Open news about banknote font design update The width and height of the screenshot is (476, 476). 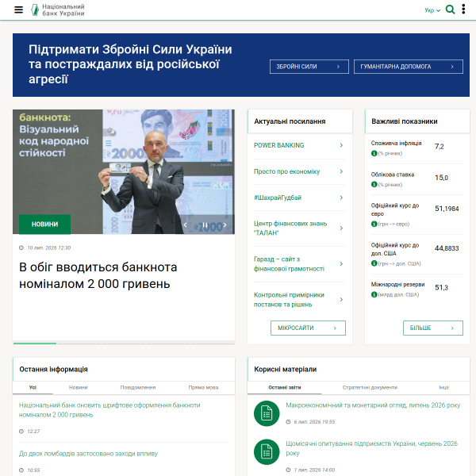pyautogui.click(x=109, y=410)
